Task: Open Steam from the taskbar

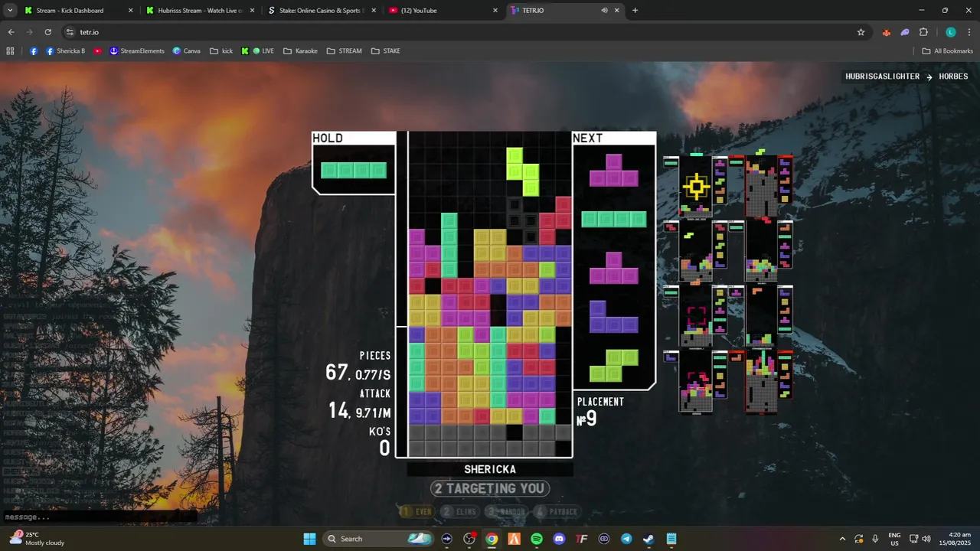Action: pyautogui.click(x=648, y=539)
